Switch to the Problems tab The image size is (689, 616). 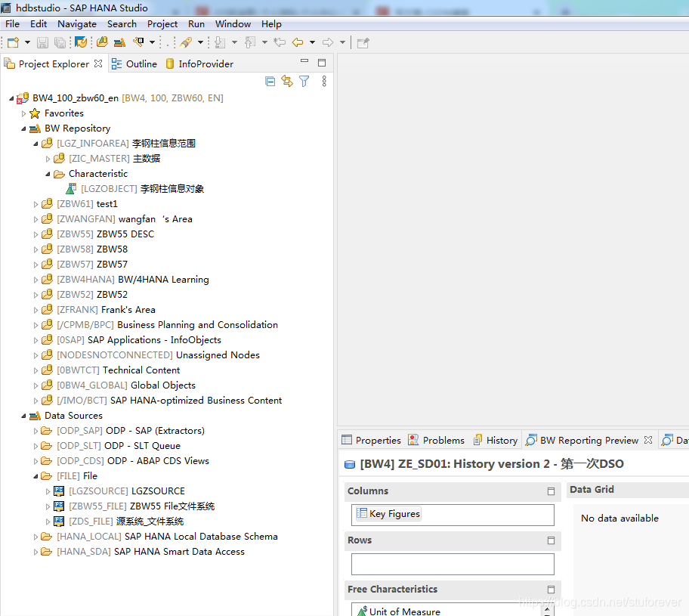pos(437,440)
